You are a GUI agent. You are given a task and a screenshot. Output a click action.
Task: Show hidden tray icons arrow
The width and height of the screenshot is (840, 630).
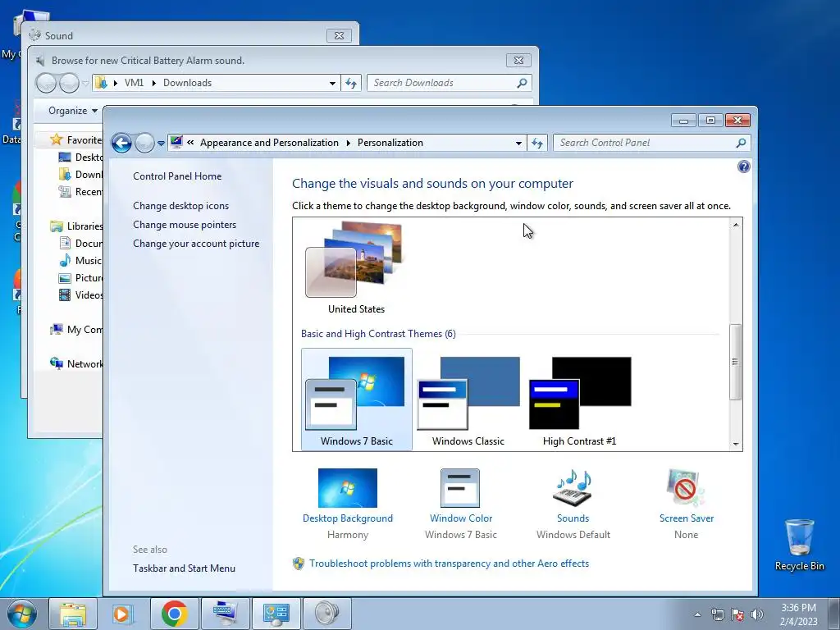(697, 614)
